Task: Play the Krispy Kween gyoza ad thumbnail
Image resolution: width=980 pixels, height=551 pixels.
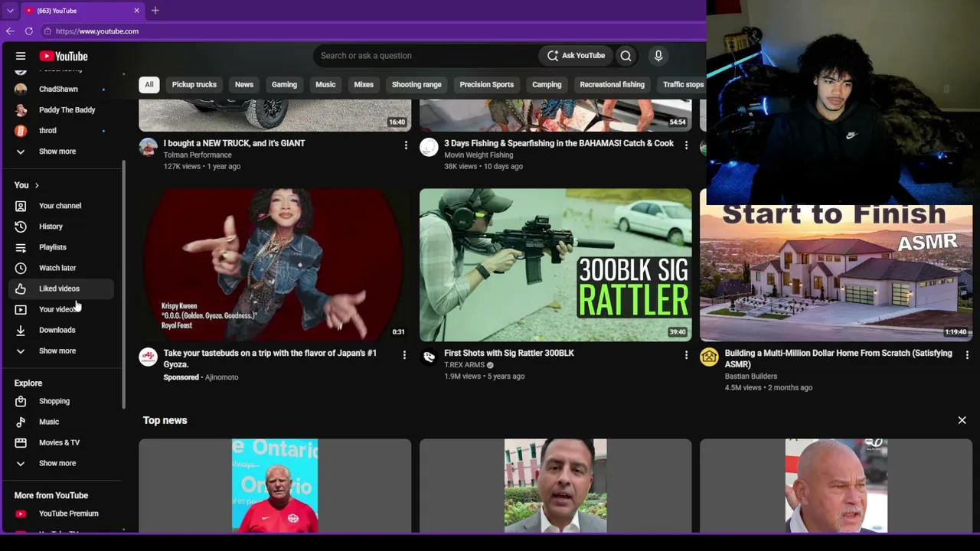Action: [275, 265]
